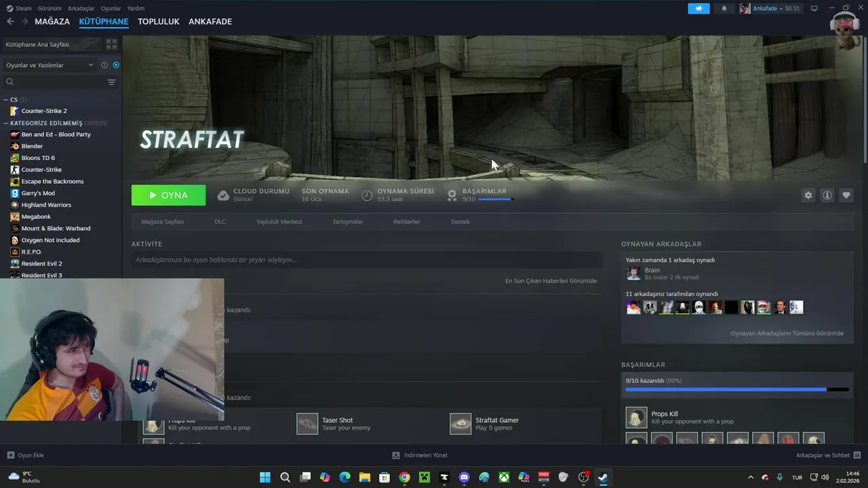Go to the Mağaza tab
The width and height of the screenshot is (868, 488).
[52, 22]
